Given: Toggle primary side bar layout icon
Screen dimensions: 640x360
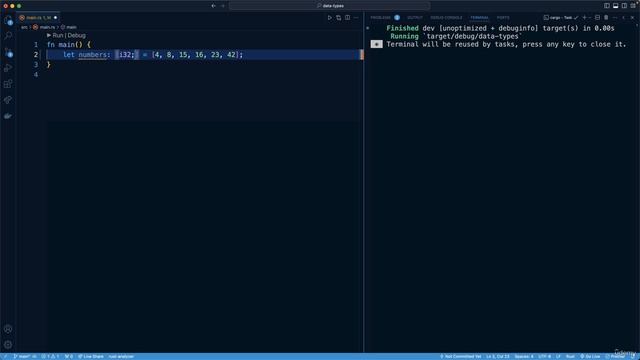Looking at the screenshot, I should (607, 6).
